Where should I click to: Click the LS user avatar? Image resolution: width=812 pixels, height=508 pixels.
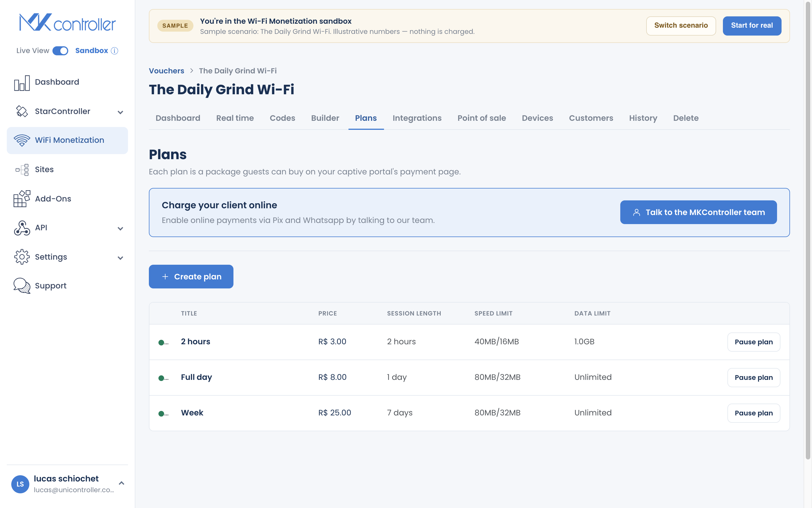coord(20,484)
